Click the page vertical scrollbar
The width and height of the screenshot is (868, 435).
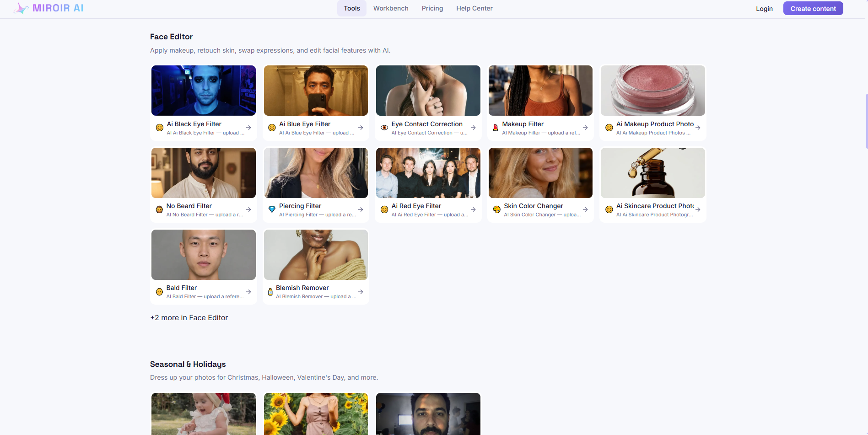click(x=866, y=121)
